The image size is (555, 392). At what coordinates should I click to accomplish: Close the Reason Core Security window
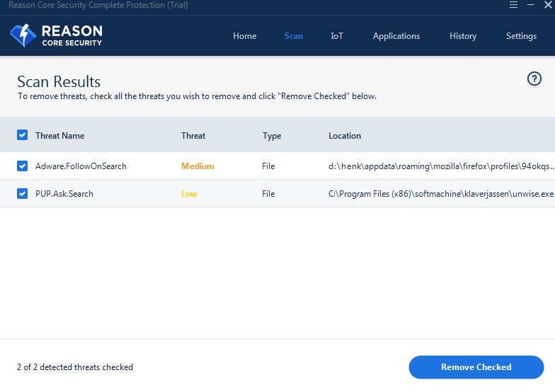point(548,5)
